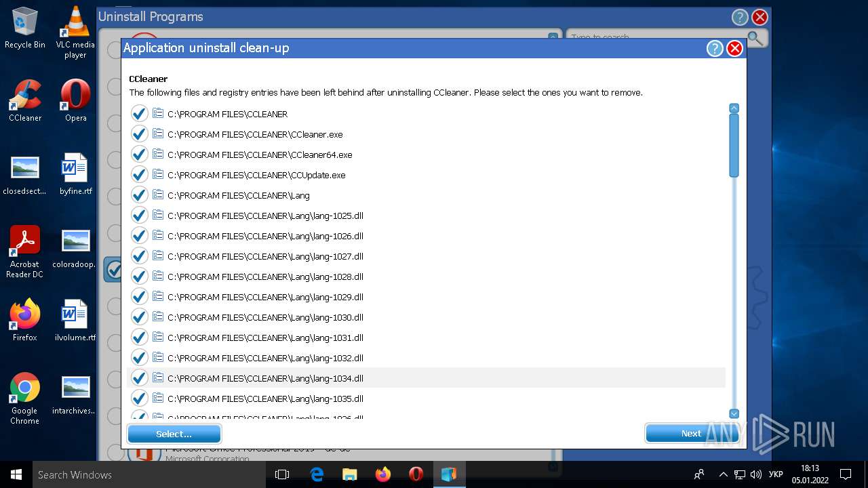The height and width of the screenshot is (488, 868).
Task: Uncheck the C:\PROGRAM FILES\CCLEANER folder checkbox
Action: coord(139,113)
